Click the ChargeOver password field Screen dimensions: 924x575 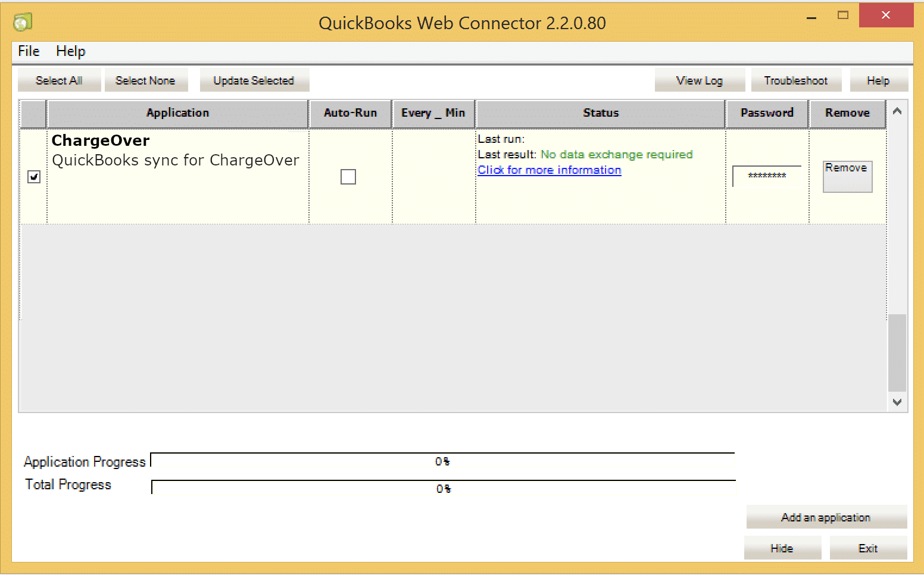tap(767, 176)
